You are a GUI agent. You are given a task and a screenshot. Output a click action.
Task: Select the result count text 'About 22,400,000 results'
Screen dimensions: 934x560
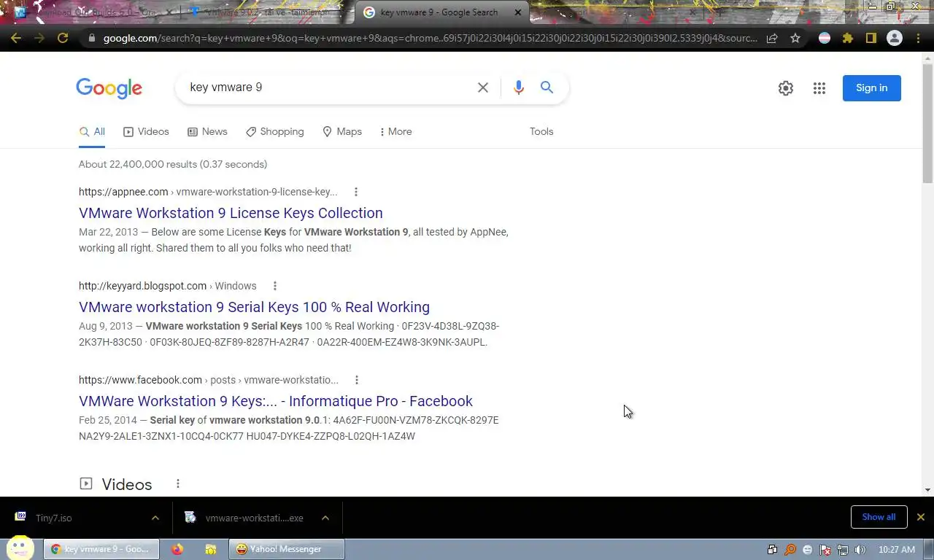(137, 164)
